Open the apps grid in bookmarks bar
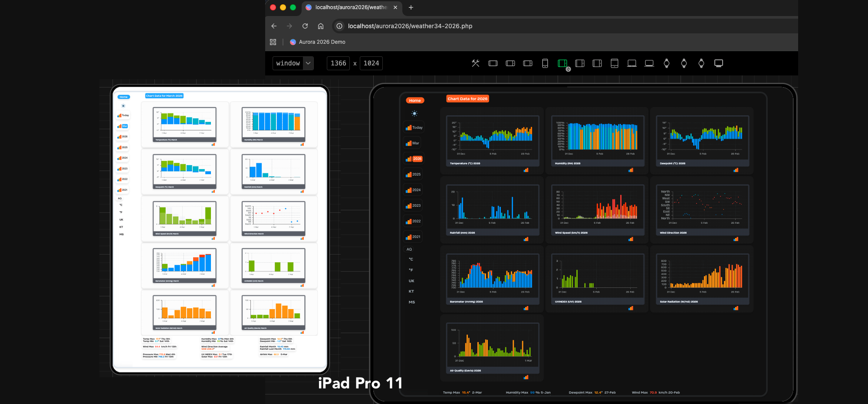The width and height of the screenshot is (868, 404). [273, 42]
